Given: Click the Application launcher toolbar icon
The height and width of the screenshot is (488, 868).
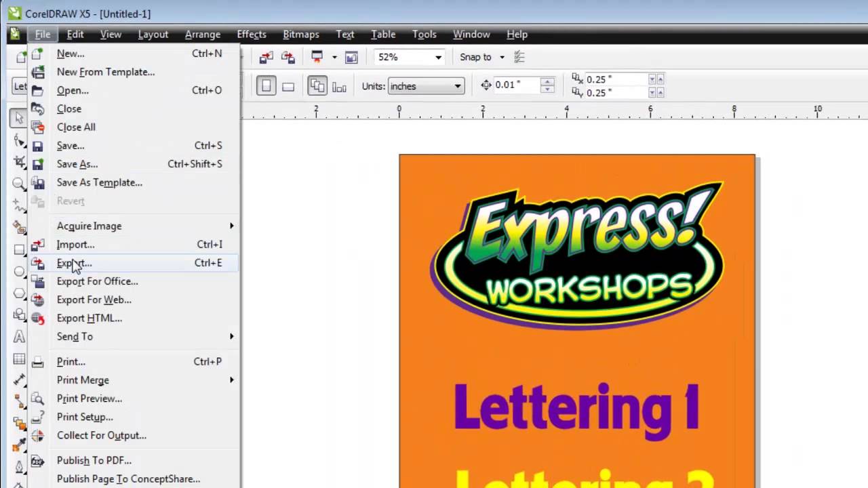Looking at the screenshot, I should click(x=317, y=57).
